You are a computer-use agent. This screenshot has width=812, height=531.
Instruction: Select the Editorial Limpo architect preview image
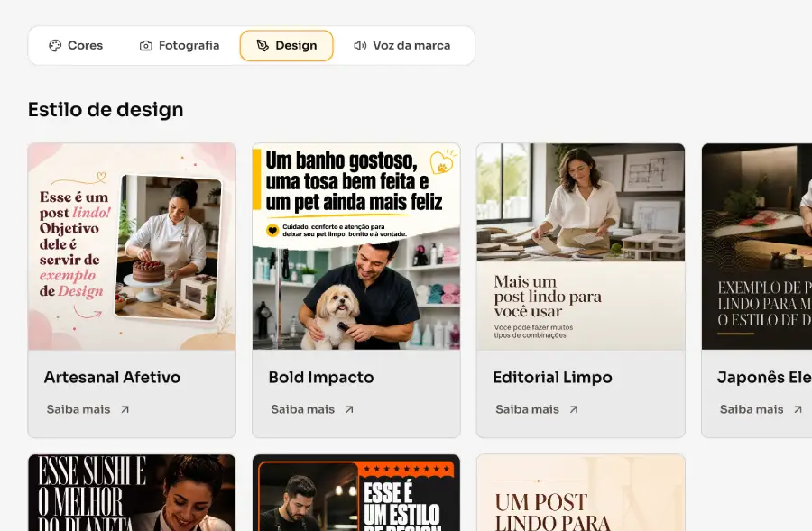(x=581, y=247)
